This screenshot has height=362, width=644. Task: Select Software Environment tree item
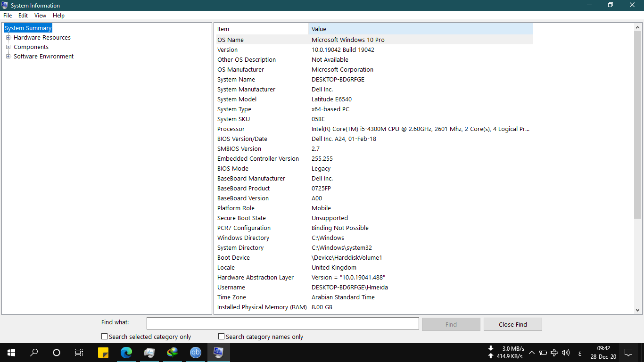[x=43, y=57]
